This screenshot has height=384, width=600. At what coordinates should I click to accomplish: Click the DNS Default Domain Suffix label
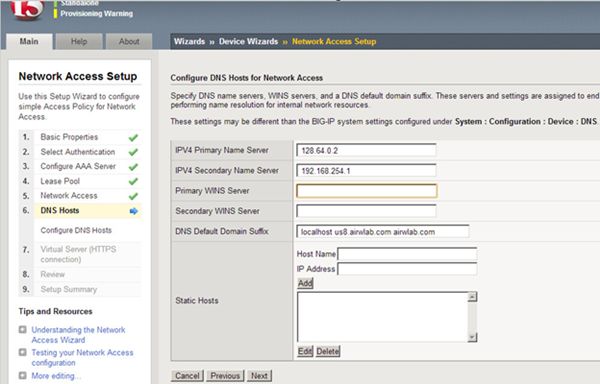coord(222,231)
